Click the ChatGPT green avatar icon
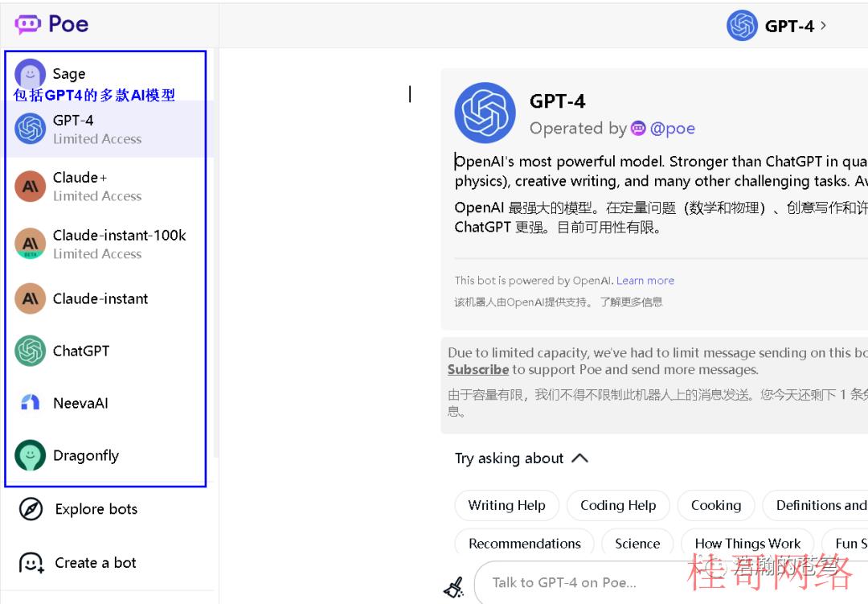The image size is (868, 604). (x=30, y=351)
